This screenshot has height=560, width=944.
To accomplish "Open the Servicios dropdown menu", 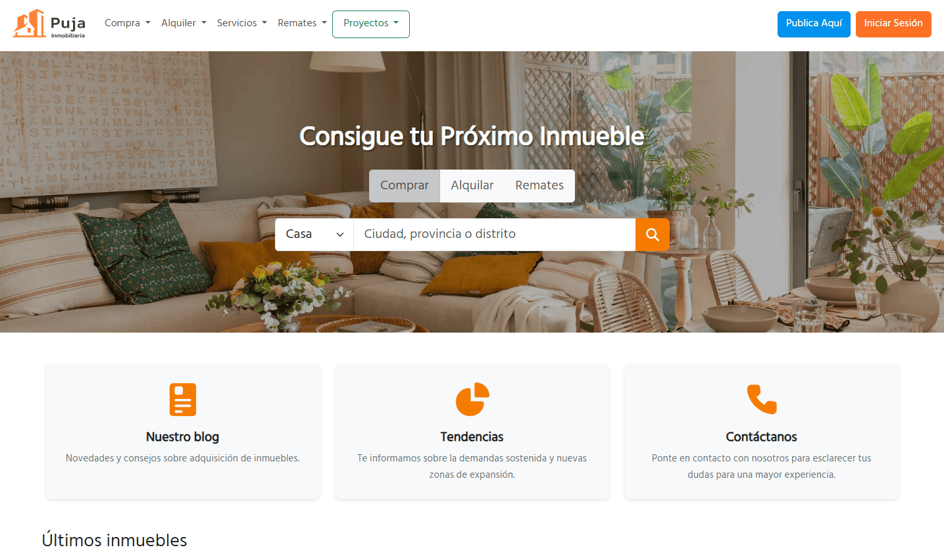I will pyautogui.click(x=242, y=23).
